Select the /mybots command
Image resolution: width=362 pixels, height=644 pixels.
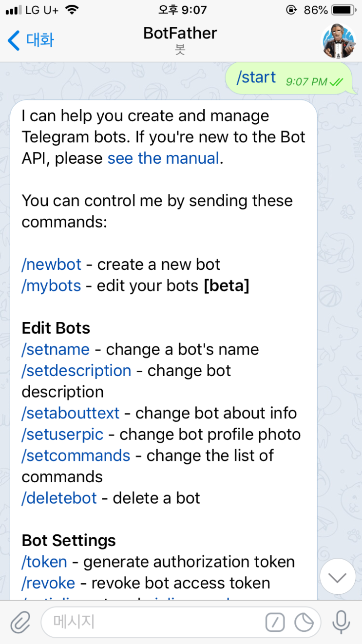tap(51, 285)
